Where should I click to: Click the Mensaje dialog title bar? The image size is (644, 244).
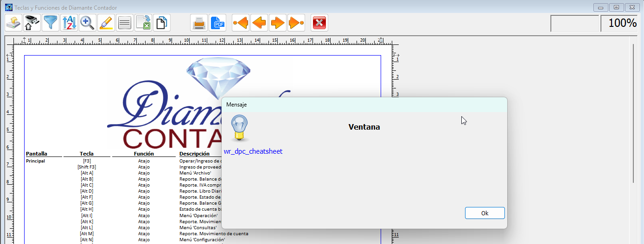click(x=364, y=105)
